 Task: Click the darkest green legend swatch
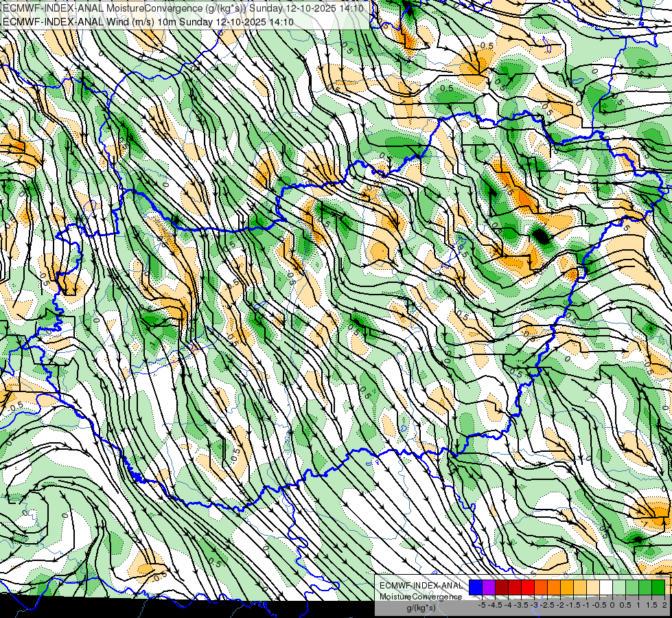pos(658,587)
